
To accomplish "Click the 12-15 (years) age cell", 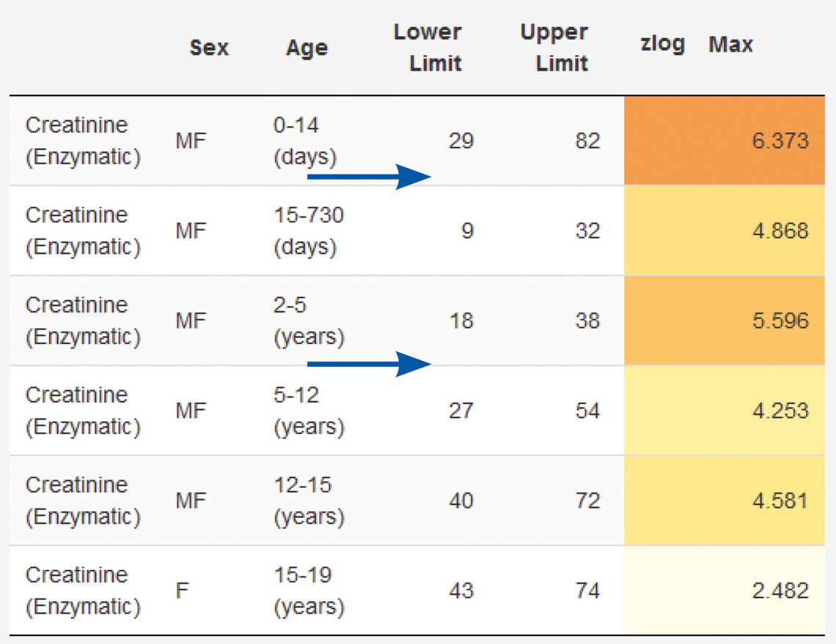I will point(309,500).
